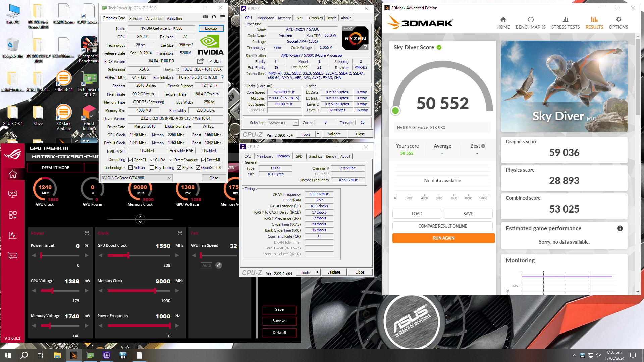644x362 pixels.
Task: Toggle the OpenGL 4.6 checkbox
Action: click(x=198, y=168)
